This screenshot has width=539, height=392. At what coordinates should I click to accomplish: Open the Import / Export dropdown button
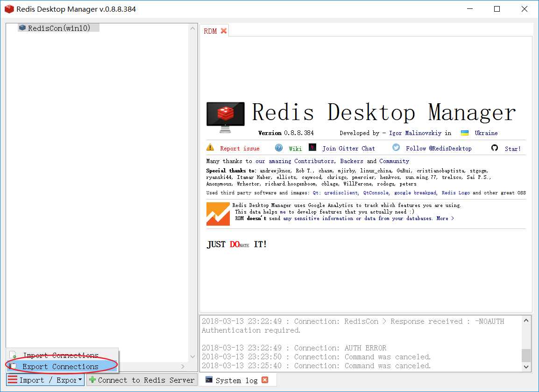click(45, 380)
